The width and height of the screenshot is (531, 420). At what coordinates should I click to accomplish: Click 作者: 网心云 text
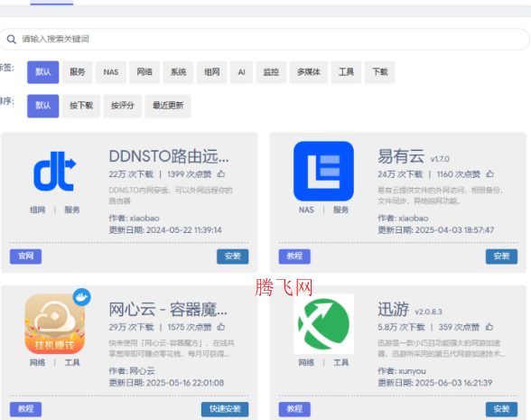pyautogui.click(x=132, y=371)
